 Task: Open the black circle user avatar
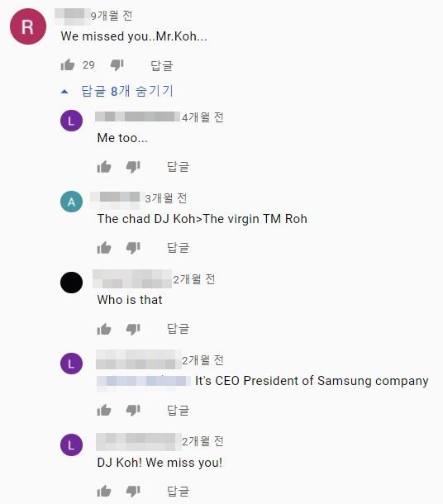[x=71, y=283]
